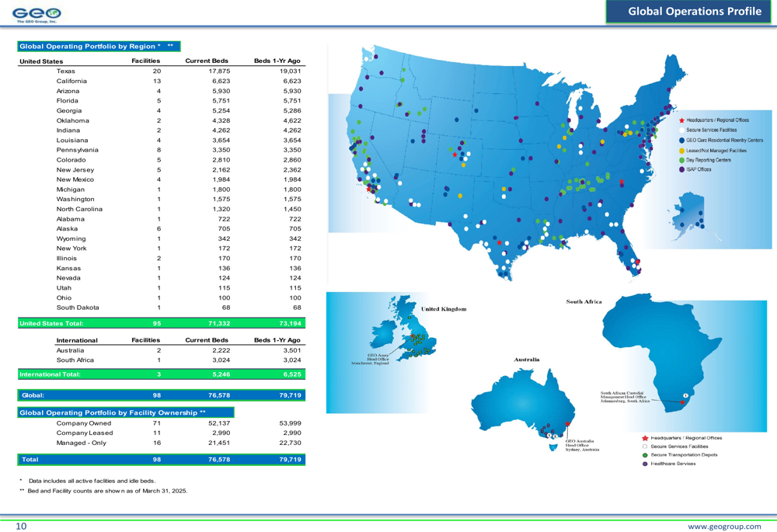
Task: Select the Michigan row label
Action: click(x=71, y=190)
